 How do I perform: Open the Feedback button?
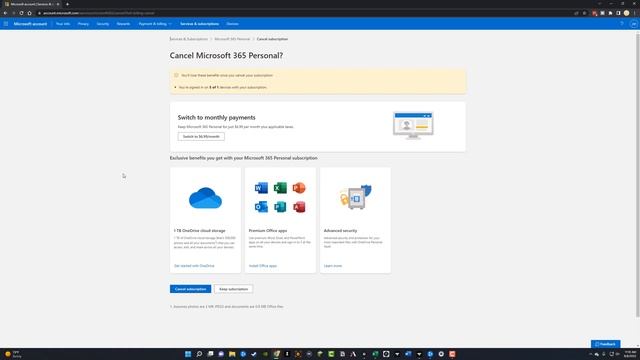(x=606, y=344)
